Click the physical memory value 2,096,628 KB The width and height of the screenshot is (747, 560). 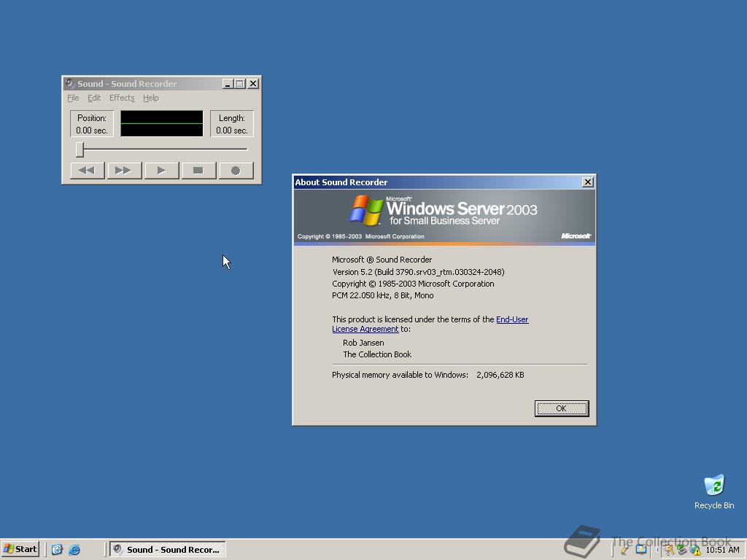500,375
